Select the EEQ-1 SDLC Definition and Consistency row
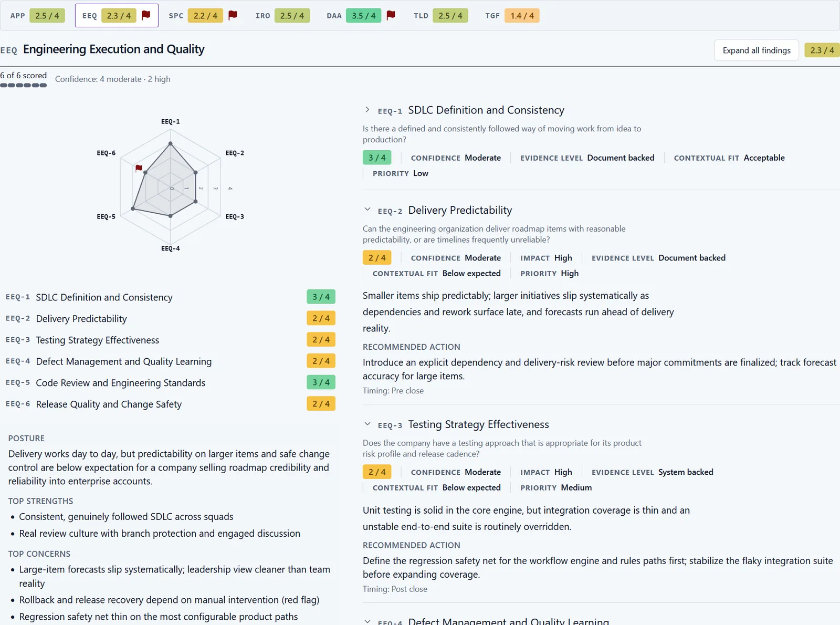This screenshot has width=840, height=625. (x=170, y=297)
